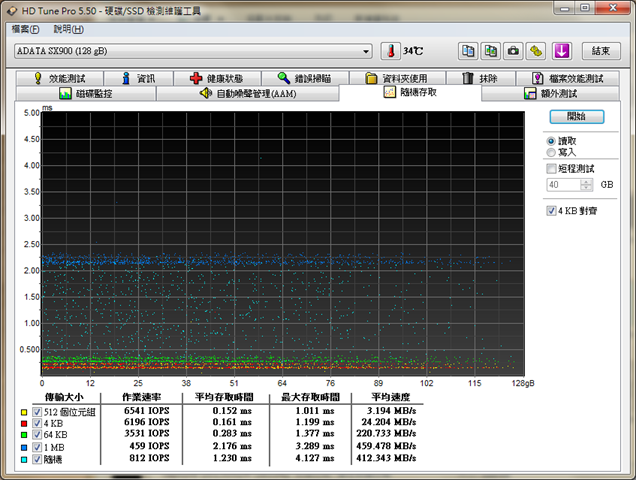The width and height of the screenshot is (636, 480).
Task: Select the 寫入 write radio button
Action: pyautogui.click(x=553, y=153)
